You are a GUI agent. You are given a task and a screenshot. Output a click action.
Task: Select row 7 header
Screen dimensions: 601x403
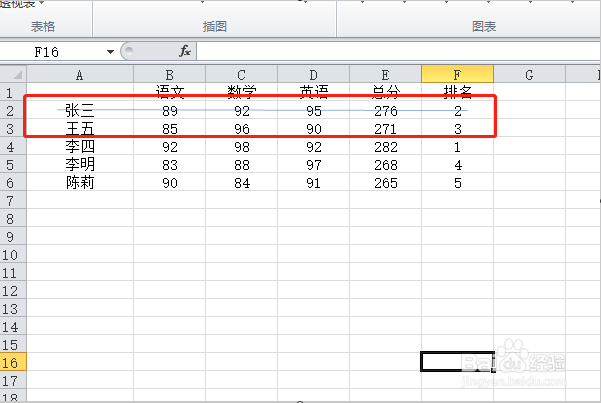tap(13, 201)
